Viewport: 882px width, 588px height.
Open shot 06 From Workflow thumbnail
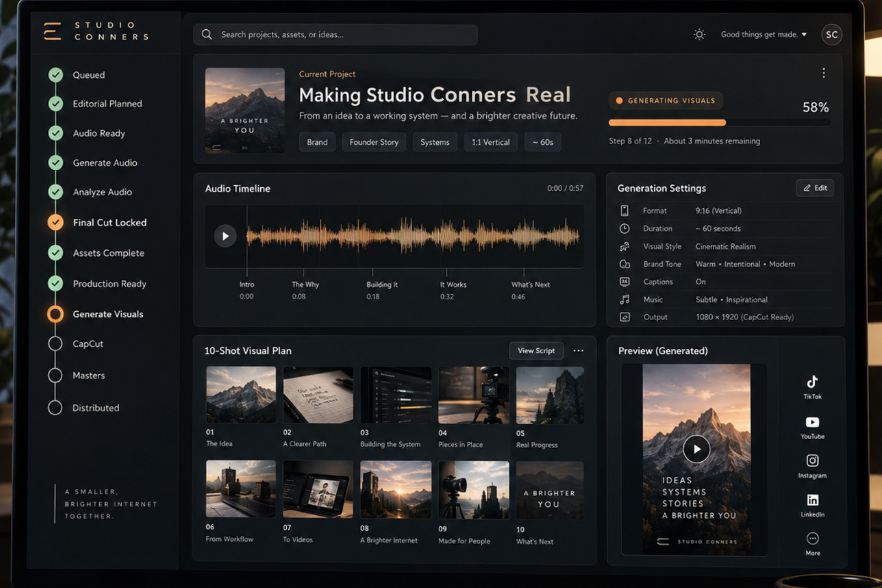tap(241, 489)
